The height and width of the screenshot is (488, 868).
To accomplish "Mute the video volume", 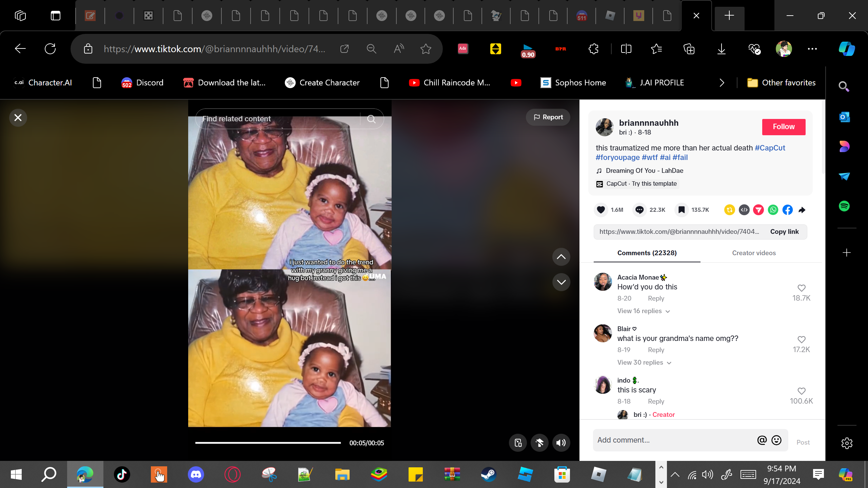I will click(x=561, y=443).
